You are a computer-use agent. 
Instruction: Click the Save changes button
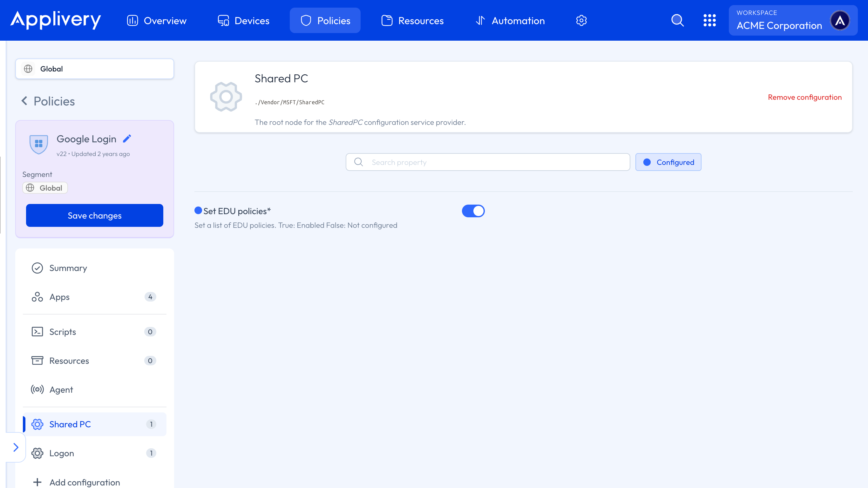[x=94, y=215]
